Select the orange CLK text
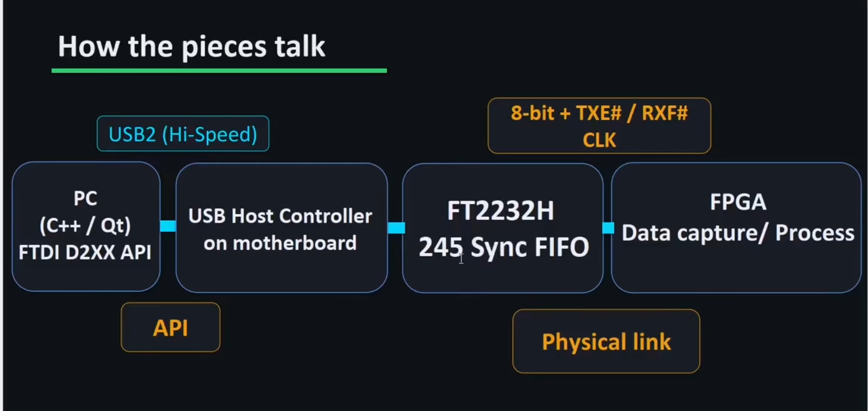This screenshot has height=411, width=868. 599,140
